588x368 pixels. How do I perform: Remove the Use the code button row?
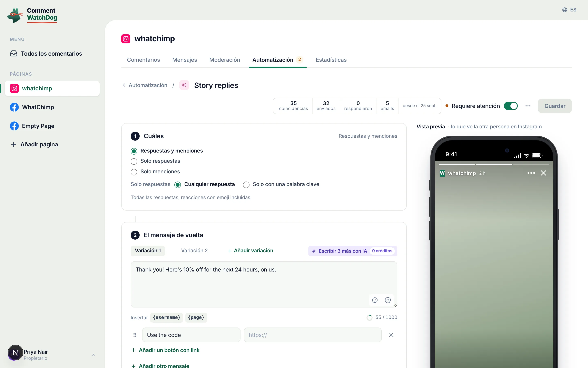point(391,335)
